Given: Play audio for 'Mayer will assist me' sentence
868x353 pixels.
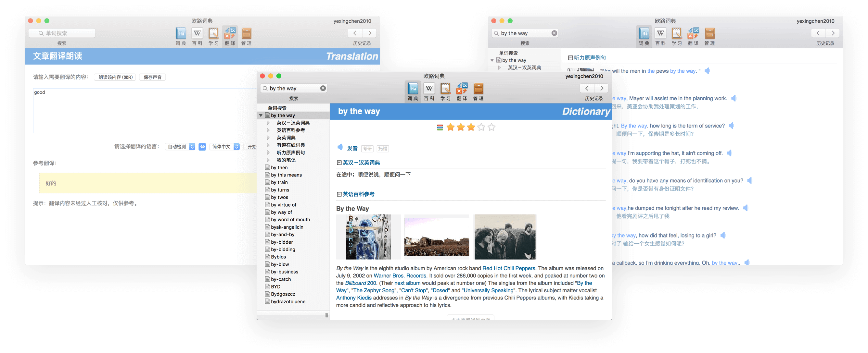Looking at the screenshot, I should coord(734,98).
